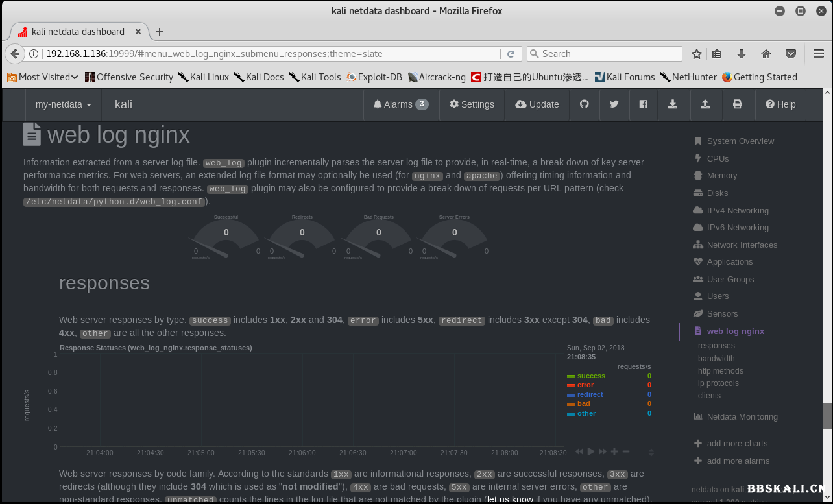Open the my-netdata dropdown
The image size is (833, 504).
[63, 104]
